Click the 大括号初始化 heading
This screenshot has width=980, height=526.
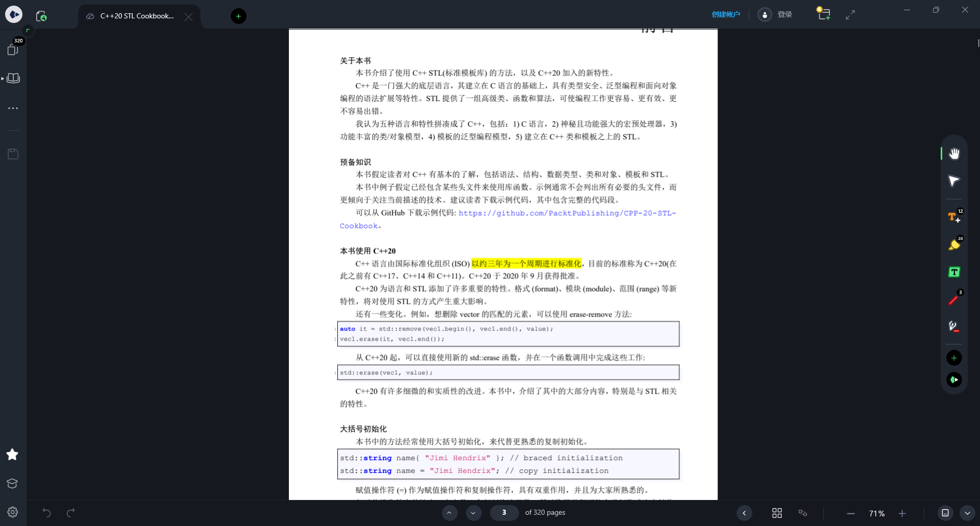[x=363, y=429]
